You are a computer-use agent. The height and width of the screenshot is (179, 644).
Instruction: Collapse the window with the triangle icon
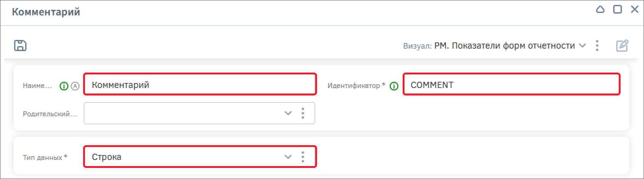600,10
